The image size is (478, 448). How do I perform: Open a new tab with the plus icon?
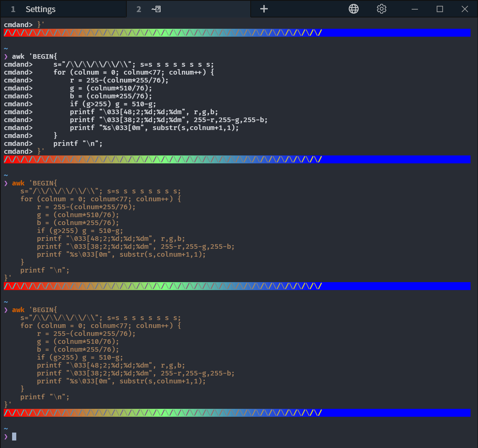click(x=264, y=9)
